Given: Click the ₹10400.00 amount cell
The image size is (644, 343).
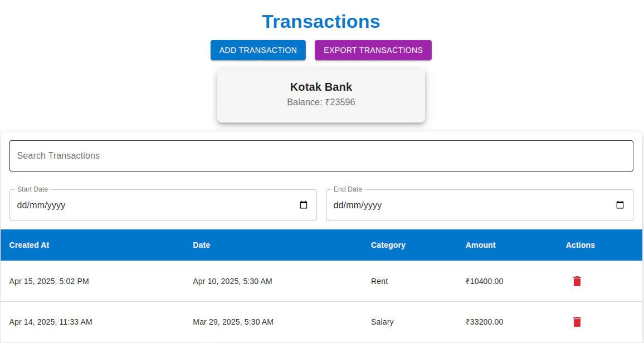Looking at the screenshot, I should [484, 281].
